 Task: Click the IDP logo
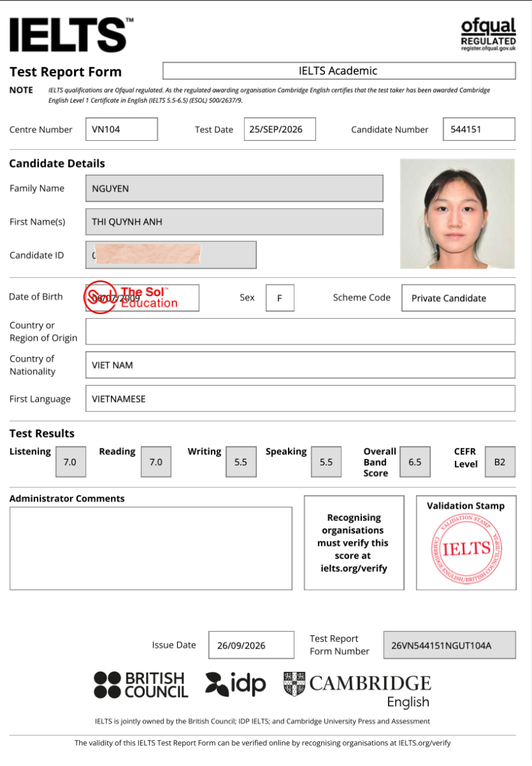click(x=236, y=684)
